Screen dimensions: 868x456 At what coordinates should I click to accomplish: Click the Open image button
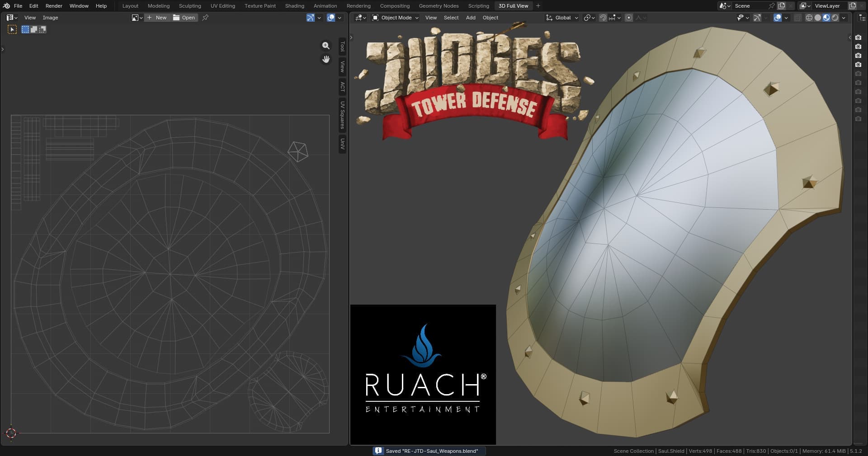tap(184, 18)
